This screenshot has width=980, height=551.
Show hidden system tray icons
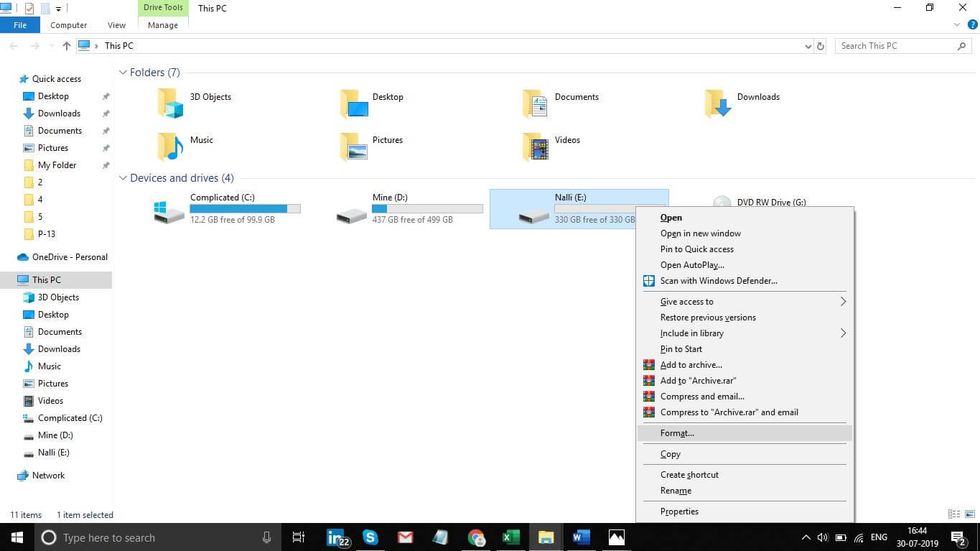pyautogui.click(x=806, y=537)
